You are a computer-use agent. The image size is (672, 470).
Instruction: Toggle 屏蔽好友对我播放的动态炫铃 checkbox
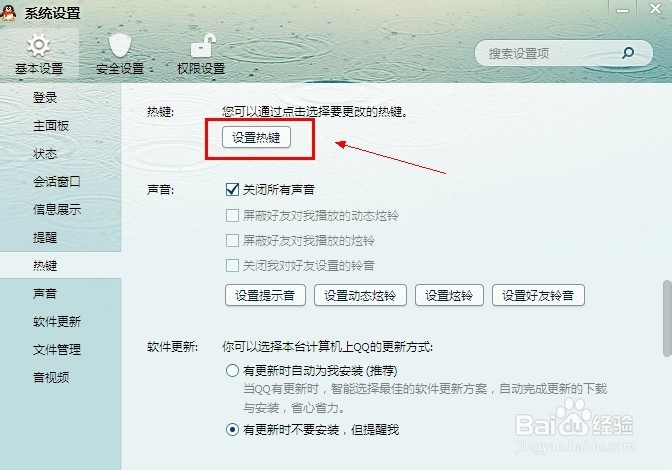[x=232, y=215]
